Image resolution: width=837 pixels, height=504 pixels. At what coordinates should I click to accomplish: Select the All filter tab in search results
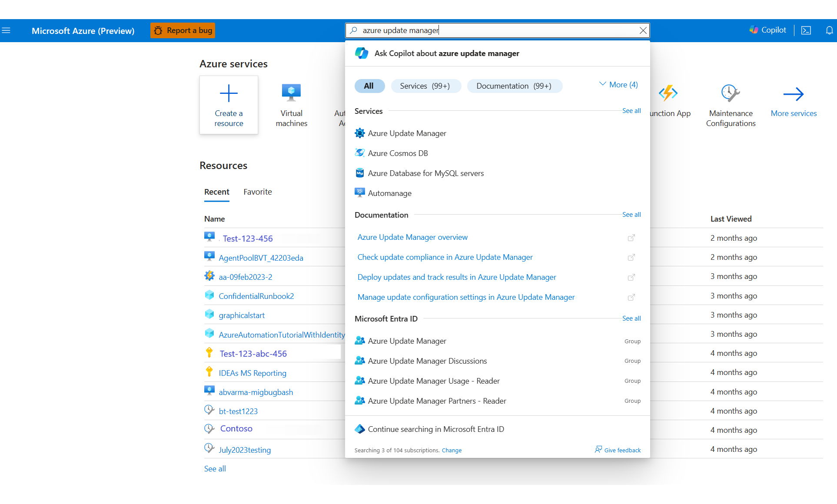(x=368, y=86)
